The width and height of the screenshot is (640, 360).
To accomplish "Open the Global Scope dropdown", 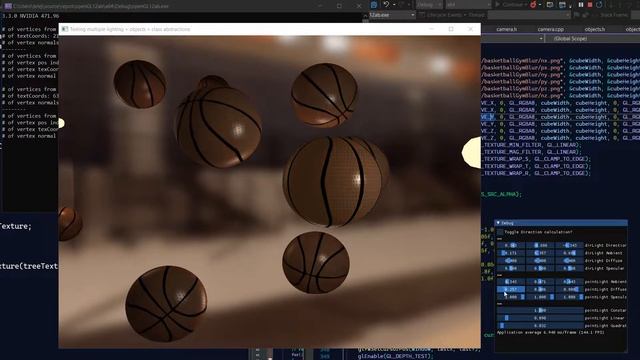I will tap(593, 38).
